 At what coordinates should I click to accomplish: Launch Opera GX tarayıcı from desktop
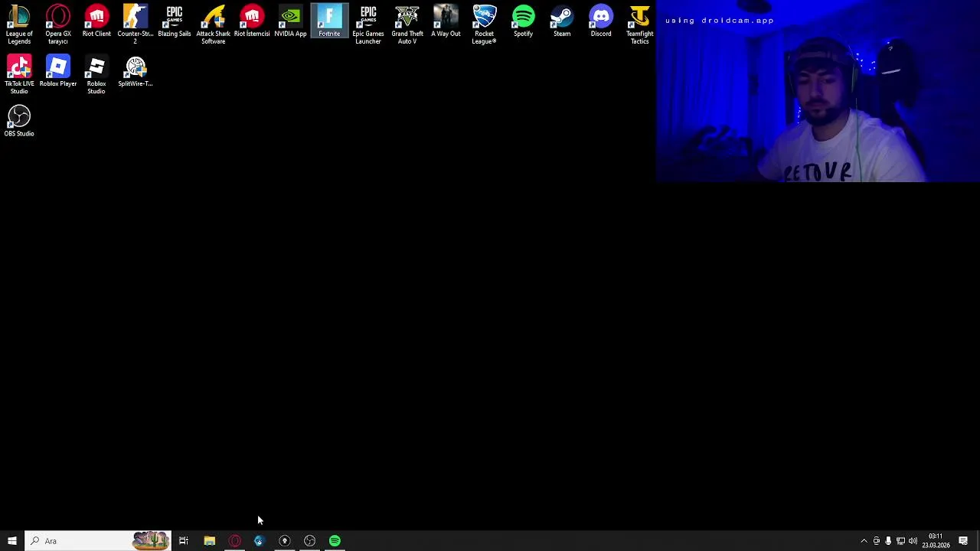(58, 24)
